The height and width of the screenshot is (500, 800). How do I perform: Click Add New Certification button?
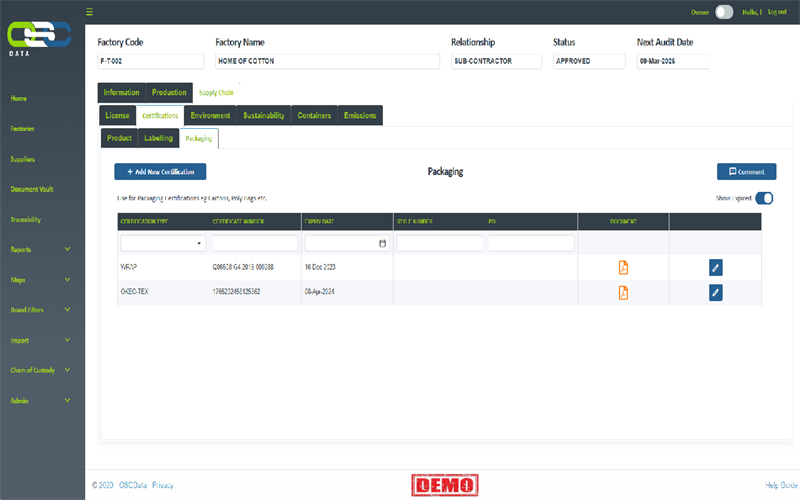(x=160, y=172)
